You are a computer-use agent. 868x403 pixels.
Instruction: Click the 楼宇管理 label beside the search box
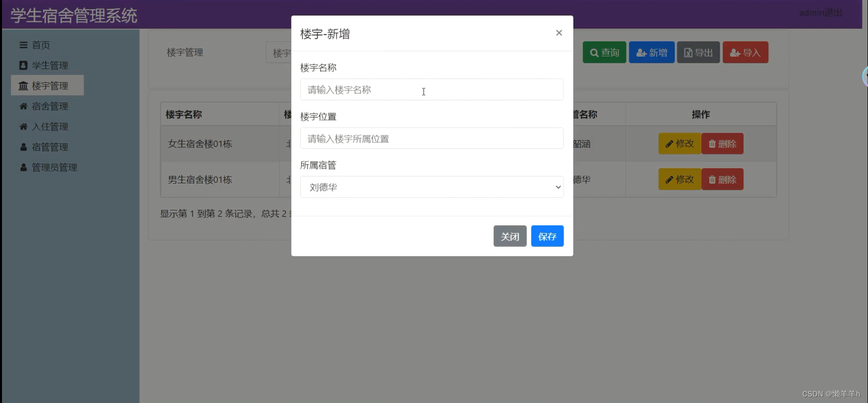pos(185,52)
